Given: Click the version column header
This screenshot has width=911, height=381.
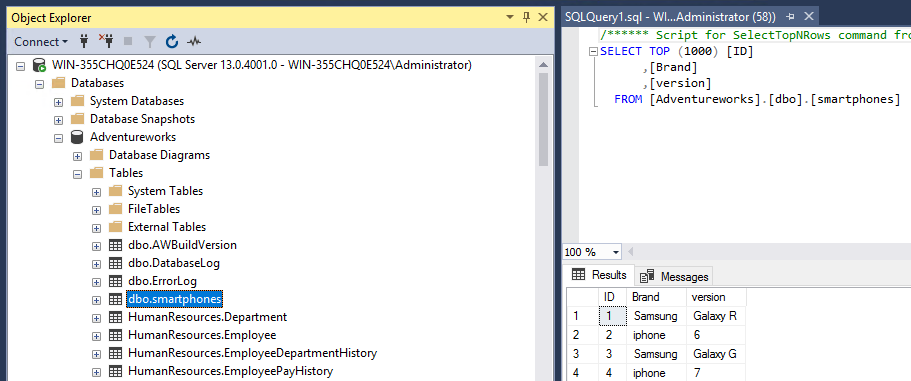Looking at the screenshot, I should [x=716, y=297].
